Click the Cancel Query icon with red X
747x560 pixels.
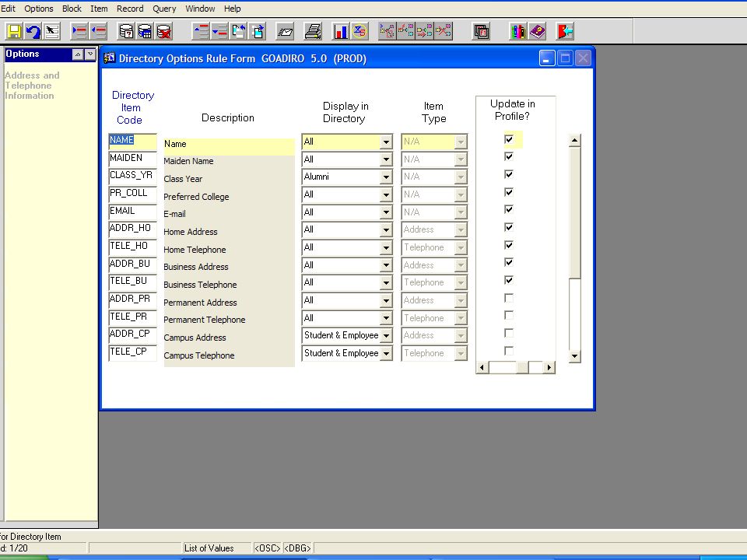click(x=164, y=32)
